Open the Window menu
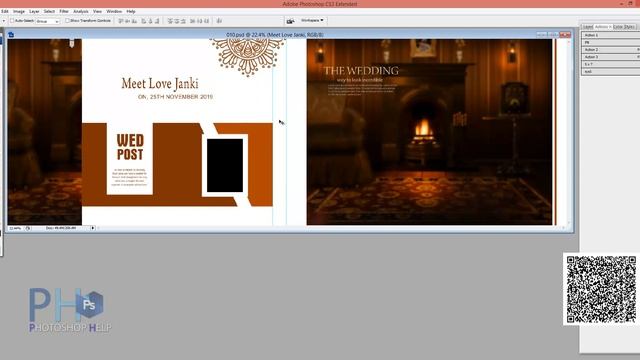 (x=114, y=11)
